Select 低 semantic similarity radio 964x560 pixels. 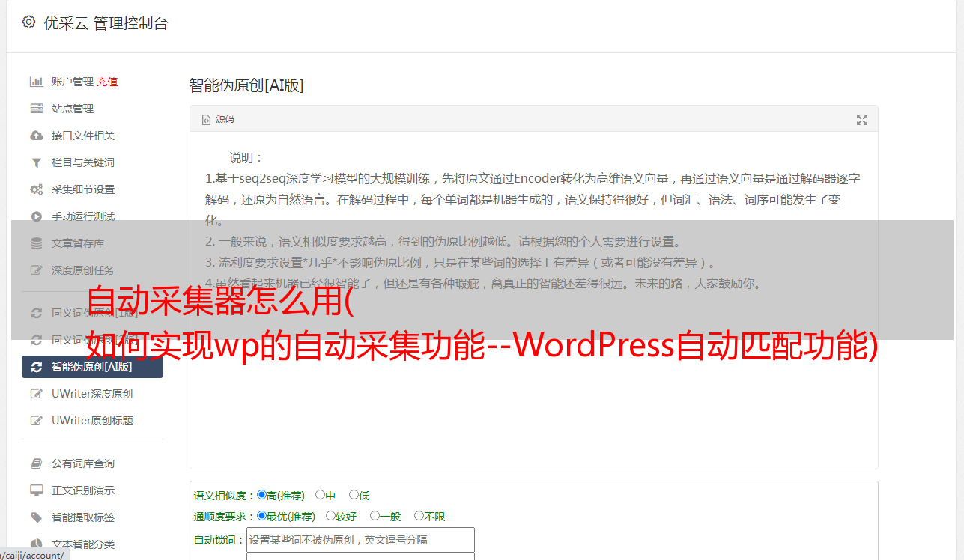pyautogui.click(x=354, y=495)
